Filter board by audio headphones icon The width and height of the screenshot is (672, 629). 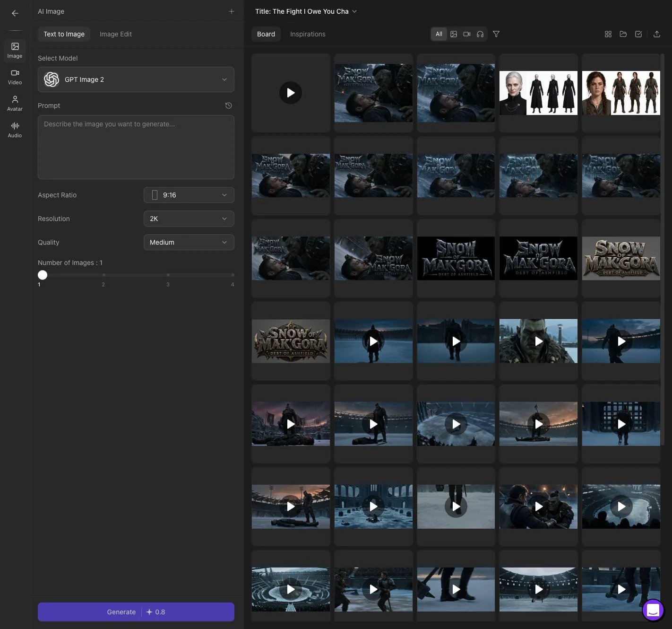point(480,34)
